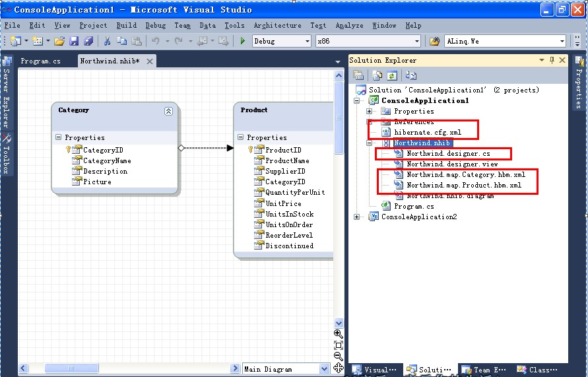Open the Architecture menu

(277, 26)
